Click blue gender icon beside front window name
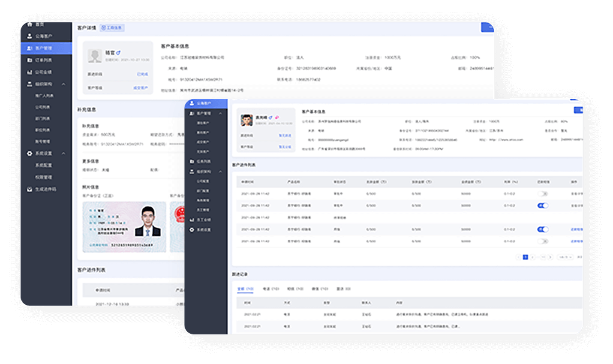This screenshot has width=613, height=364. pyautogui.click(x=270, y=117)
